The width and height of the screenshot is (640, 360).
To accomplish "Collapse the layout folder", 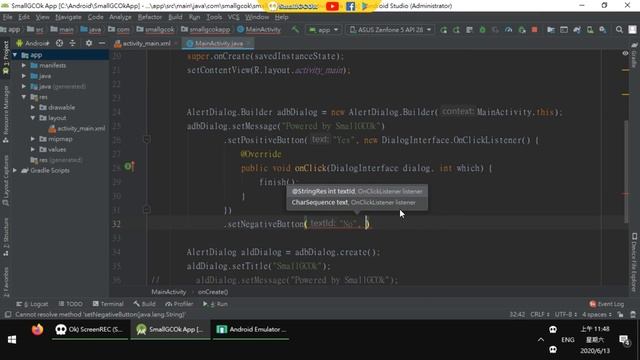I will (33, 118).
